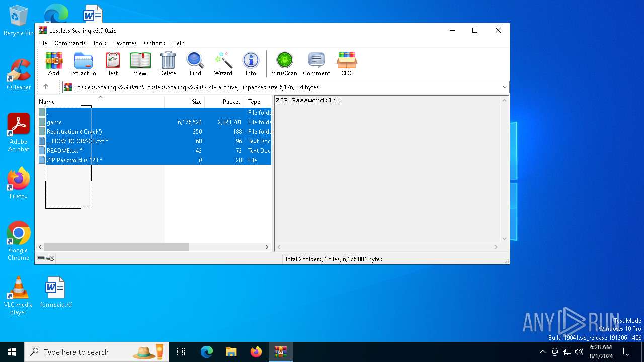Open the Find magnifier tool
Screen dimensions: 644x362
click(195, 64)
